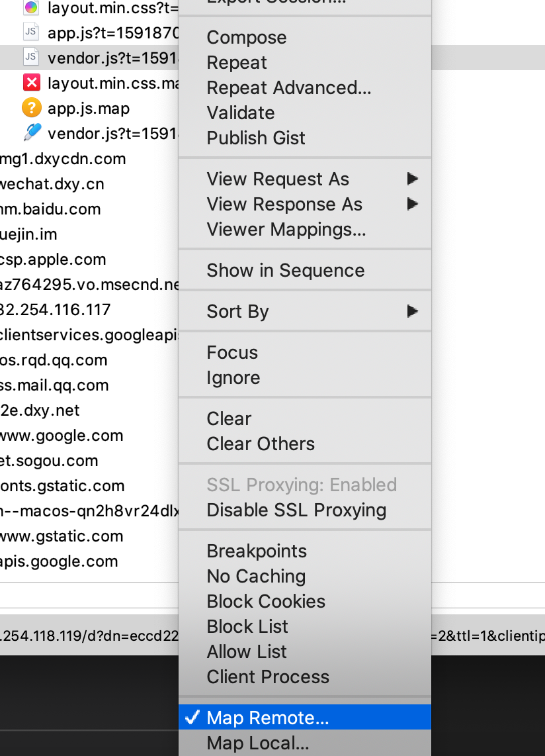Select the app.js.map file row
Viewport: 545px width, 756px height.
88,109
